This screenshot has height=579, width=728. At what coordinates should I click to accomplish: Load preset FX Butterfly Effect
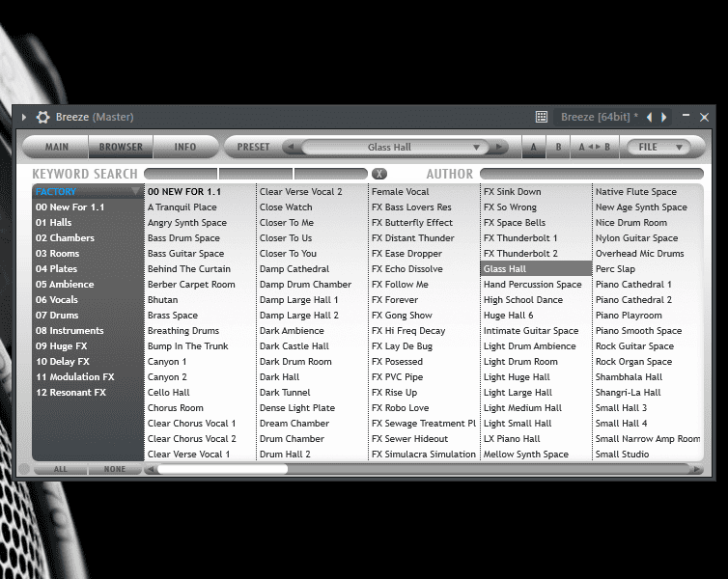click(412, 223)
